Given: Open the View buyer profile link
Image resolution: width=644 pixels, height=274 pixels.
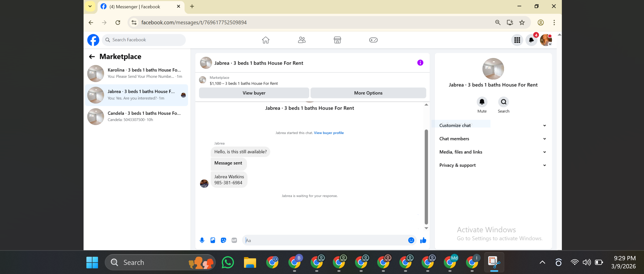Looking at the screenshot, I should pos(329,133).
